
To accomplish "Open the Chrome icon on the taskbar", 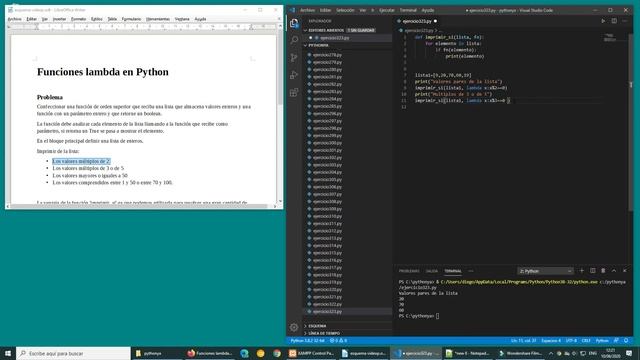I will click(277, 353).
